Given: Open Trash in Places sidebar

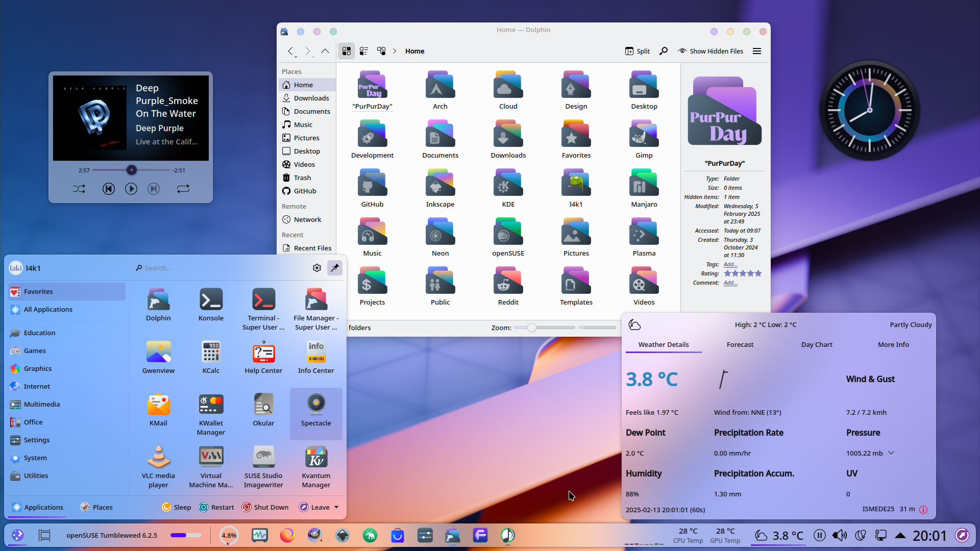Looking at the screenshot, I should 307,178.
